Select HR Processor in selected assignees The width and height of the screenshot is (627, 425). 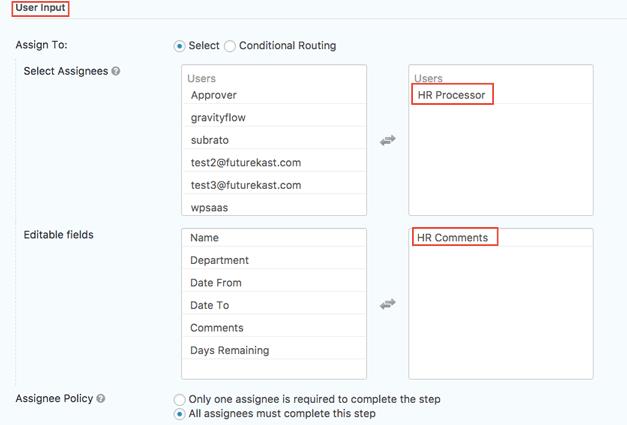[453, 95]
